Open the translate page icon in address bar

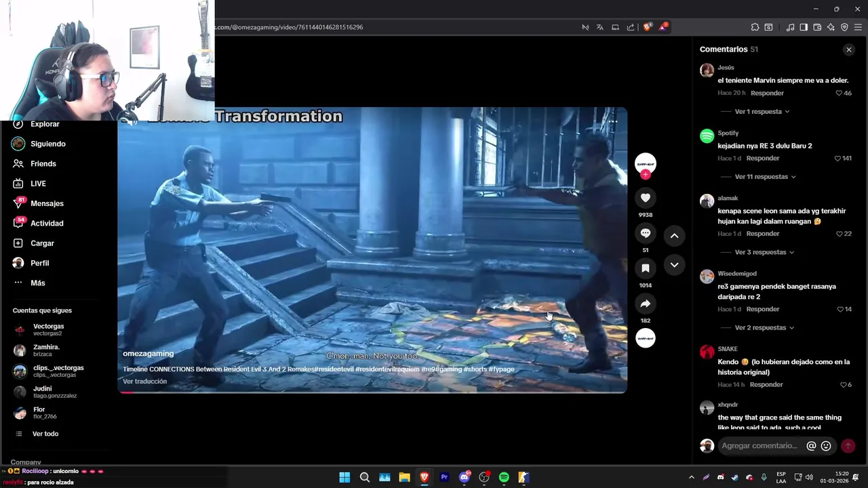click(599, 27)
